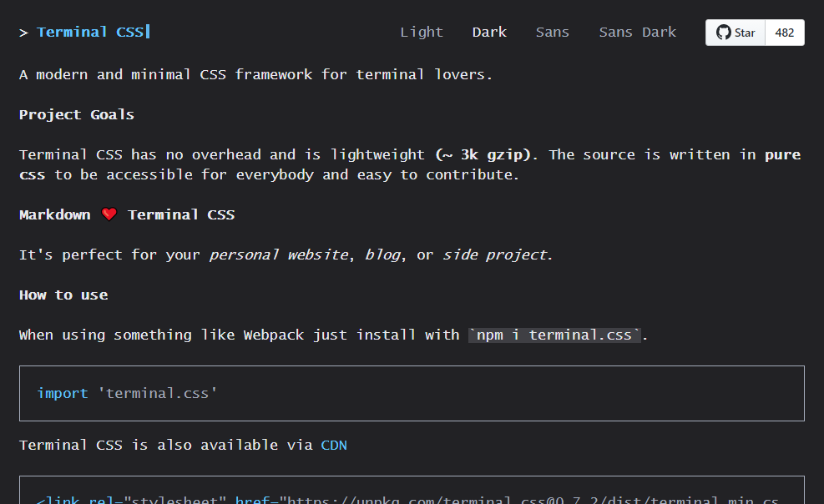Switch to the Light theme
Viewport: 824px width, 504px height.
pyautogui.click(x=421, y=32)
